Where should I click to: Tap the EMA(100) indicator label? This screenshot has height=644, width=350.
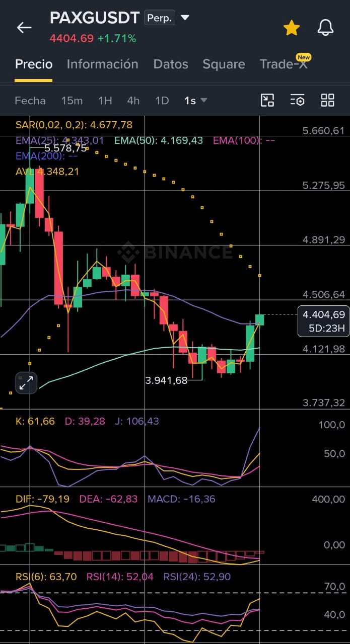(x=244, y=140)
